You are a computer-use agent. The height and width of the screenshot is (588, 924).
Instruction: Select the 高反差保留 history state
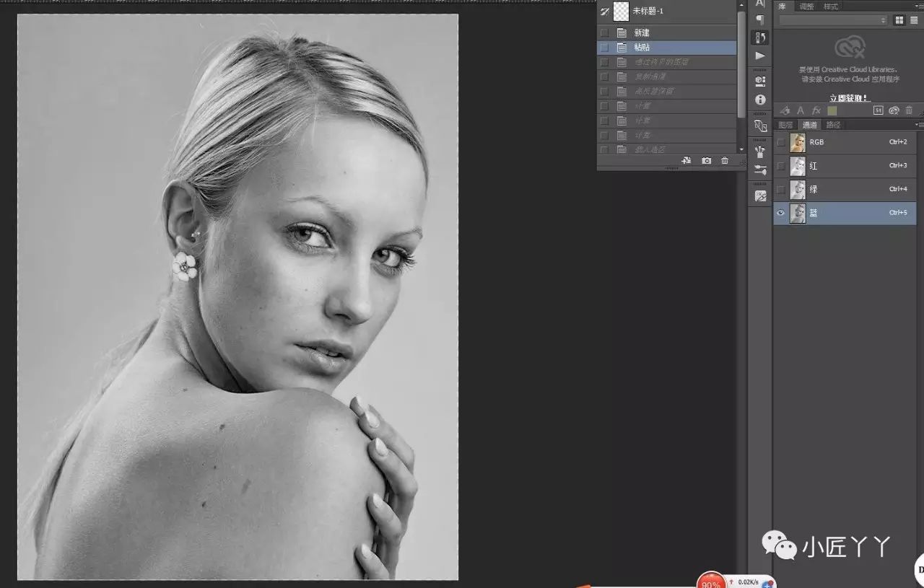(667, 92)
